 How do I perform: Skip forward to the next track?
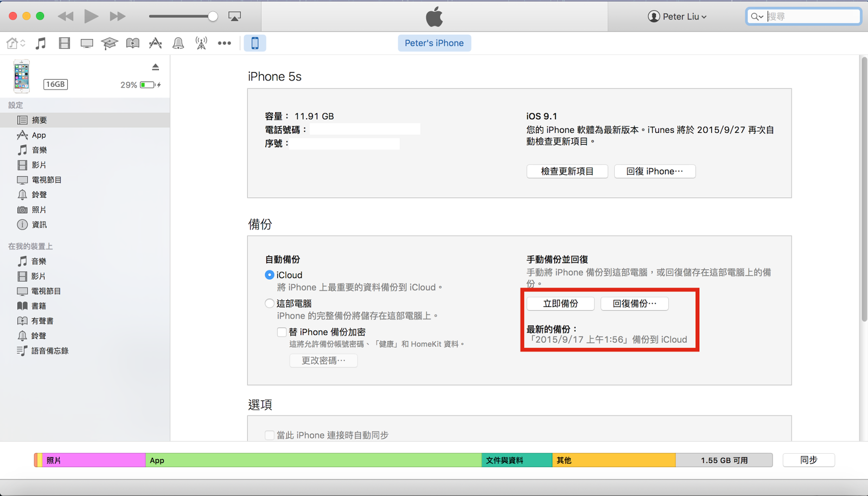click(117, 16)
